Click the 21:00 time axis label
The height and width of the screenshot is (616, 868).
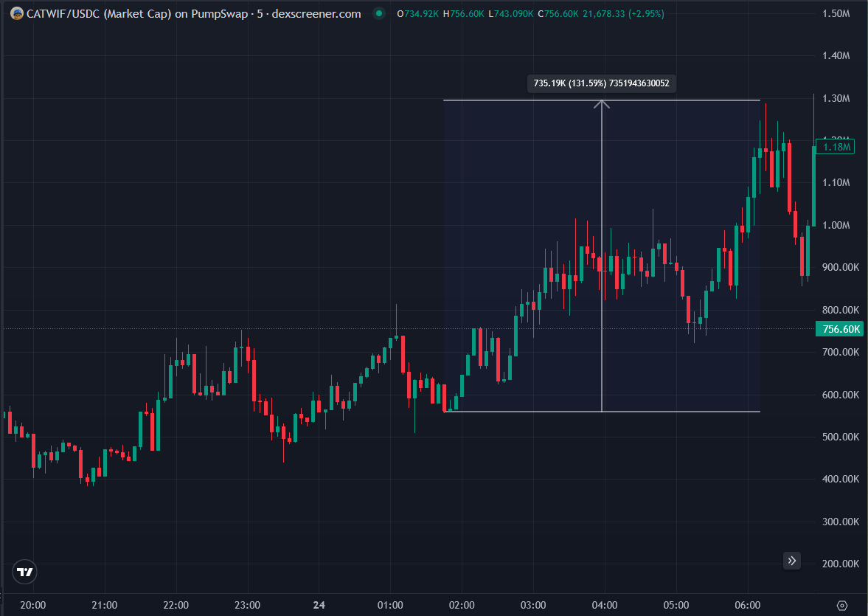coord(104,605)
